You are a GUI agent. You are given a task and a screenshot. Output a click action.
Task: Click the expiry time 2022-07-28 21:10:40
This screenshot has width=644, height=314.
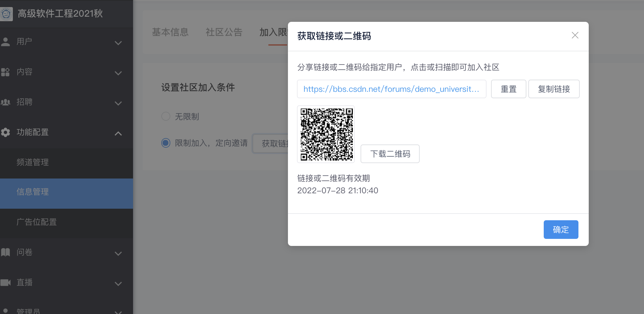point(338,190)
